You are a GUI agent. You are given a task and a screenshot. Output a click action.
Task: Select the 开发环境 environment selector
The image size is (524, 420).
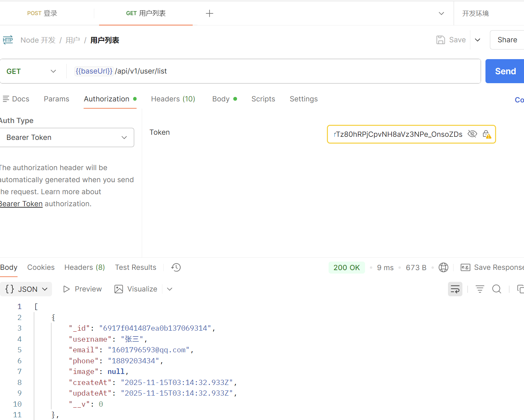pos(475,13)
